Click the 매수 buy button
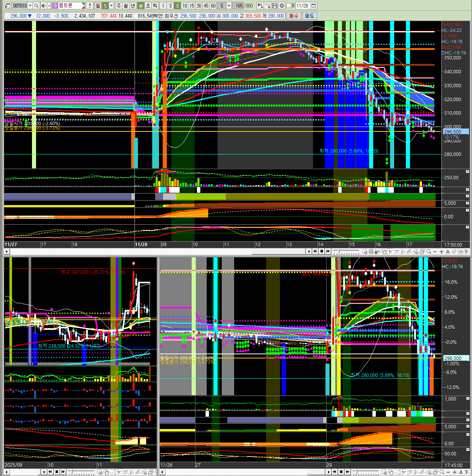The image size is (472, 476). click(293, 16)
